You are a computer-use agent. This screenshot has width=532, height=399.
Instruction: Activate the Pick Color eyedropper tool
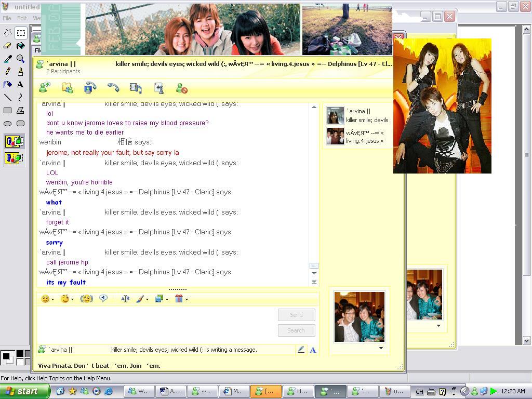click(7, 58)
